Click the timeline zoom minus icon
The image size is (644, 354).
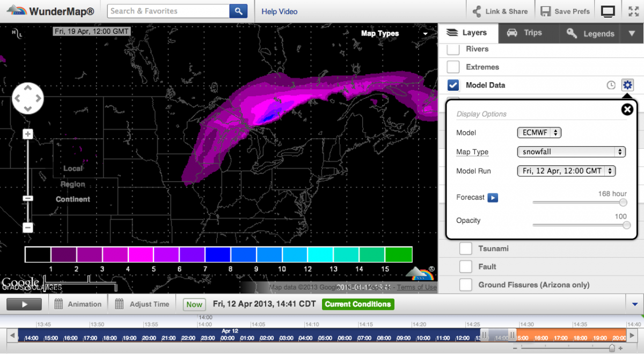click(516, 348)
